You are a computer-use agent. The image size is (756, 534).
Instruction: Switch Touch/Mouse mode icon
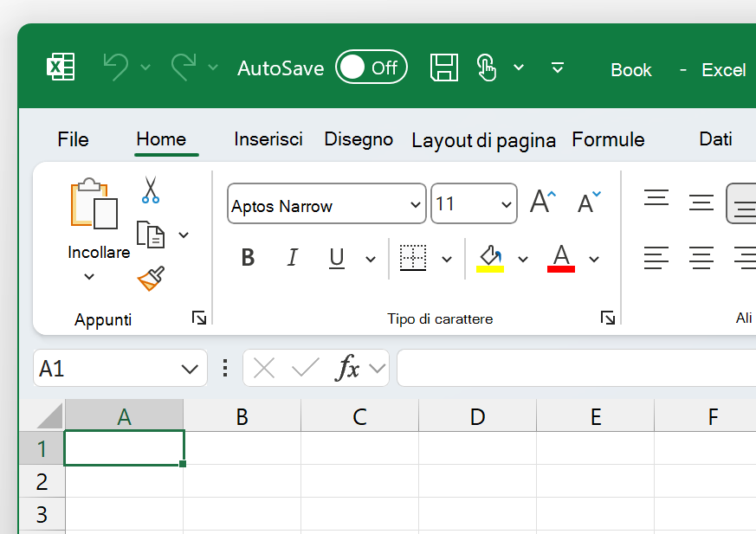[x=486, y=67]
